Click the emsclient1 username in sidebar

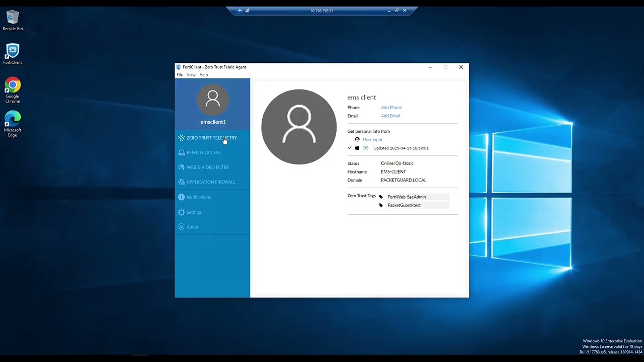click(213, 122)
